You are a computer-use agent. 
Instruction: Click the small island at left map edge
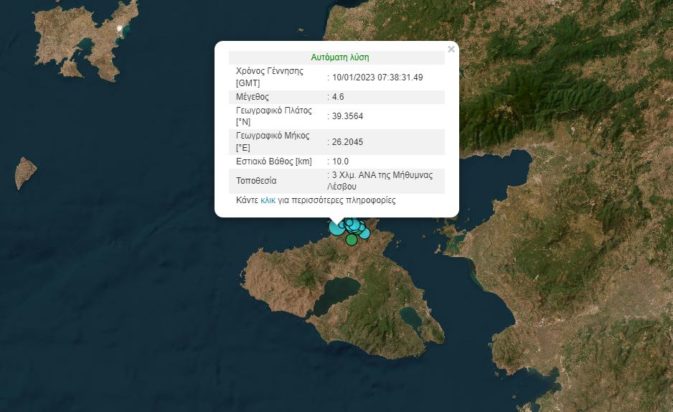25,173
